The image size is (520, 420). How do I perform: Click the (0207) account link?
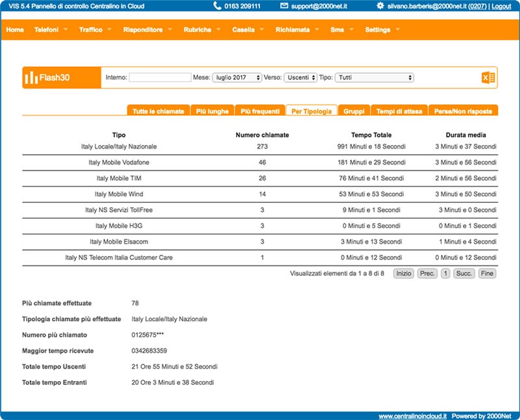pos(477,6)
